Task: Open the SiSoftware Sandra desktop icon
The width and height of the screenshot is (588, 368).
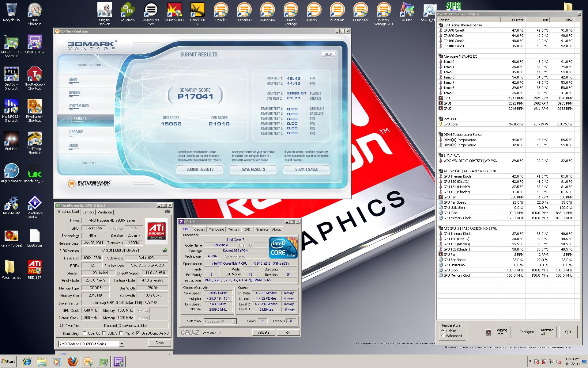Action: coord(34,207)
